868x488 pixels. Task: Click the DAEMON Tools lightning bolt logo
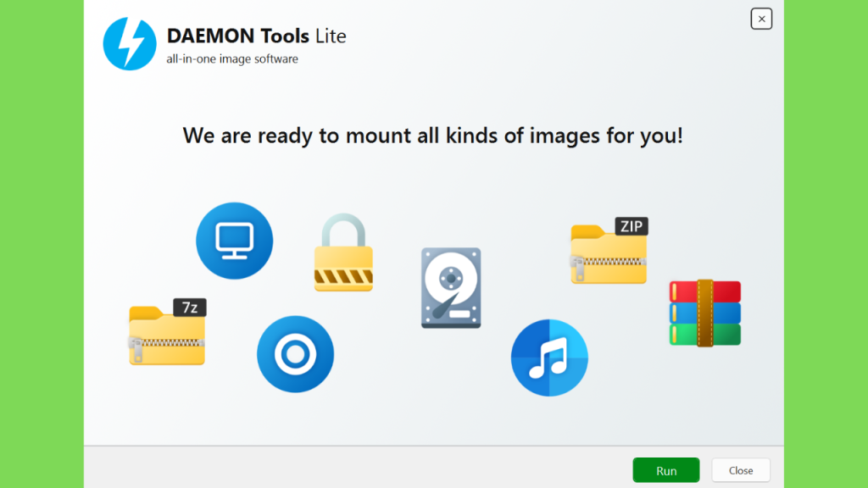click(x=130, y=44)
